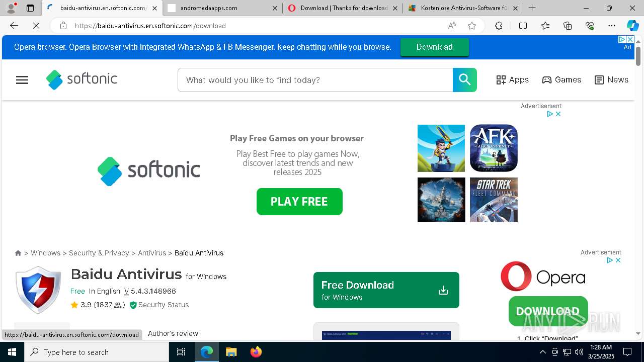Open the News section
Screen dimensions: 644x362
611,80
